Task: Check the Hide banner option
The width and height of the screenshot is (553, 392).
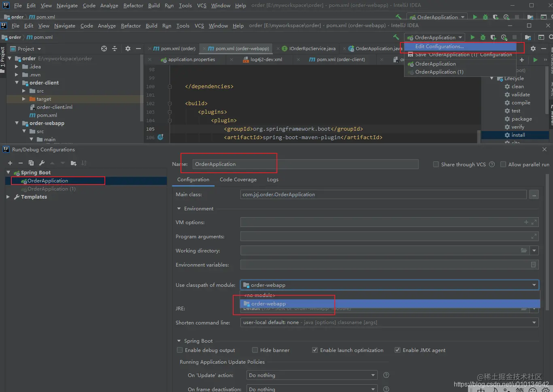Action: 255,350
